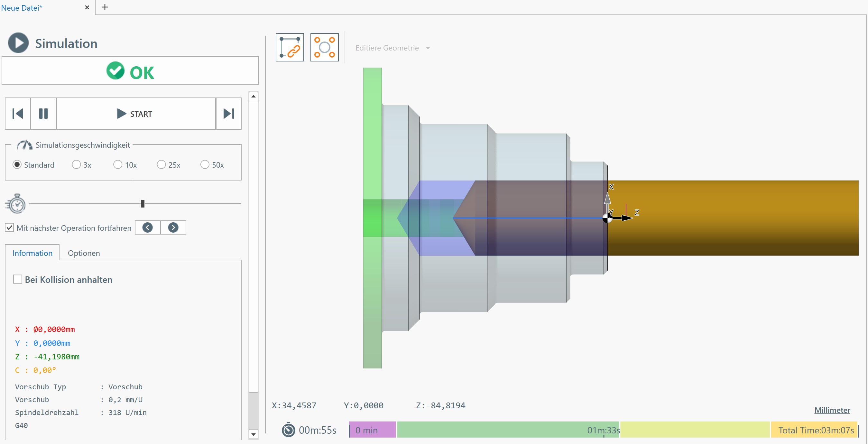Click the skip to start playback icon
Screen dimensions: 868x444
pyautogui.click(x=17, y=114)
